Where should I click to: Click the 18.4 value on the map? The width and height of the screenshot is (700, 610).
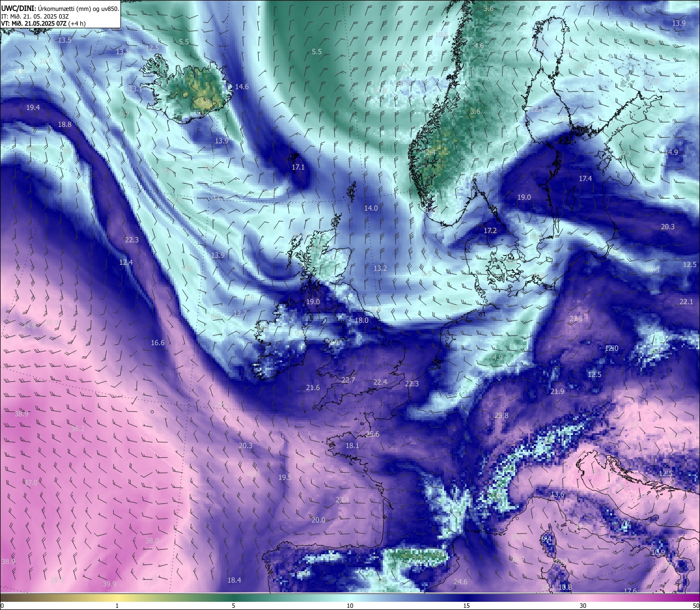pos(234,580)
